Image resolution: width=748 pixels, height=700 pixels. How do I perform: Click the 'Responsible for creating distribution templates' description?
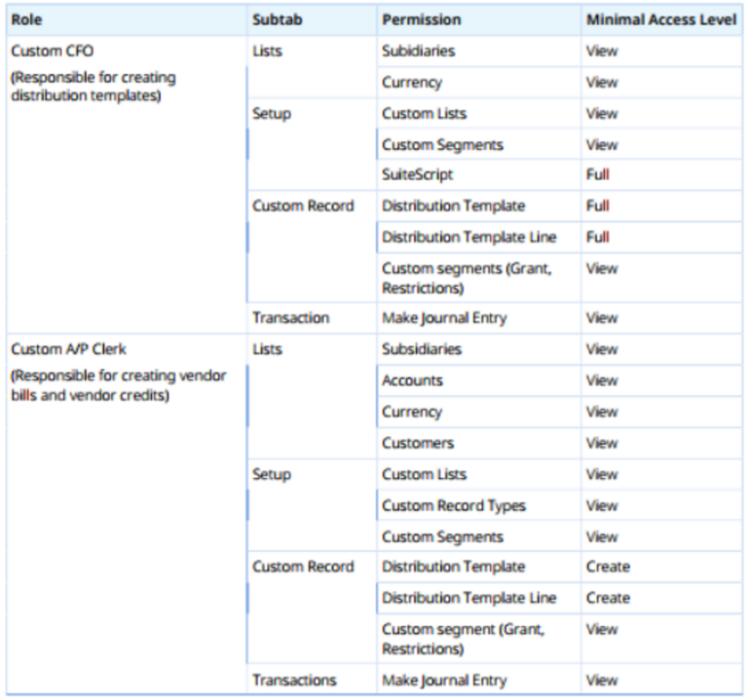(93, 87)
